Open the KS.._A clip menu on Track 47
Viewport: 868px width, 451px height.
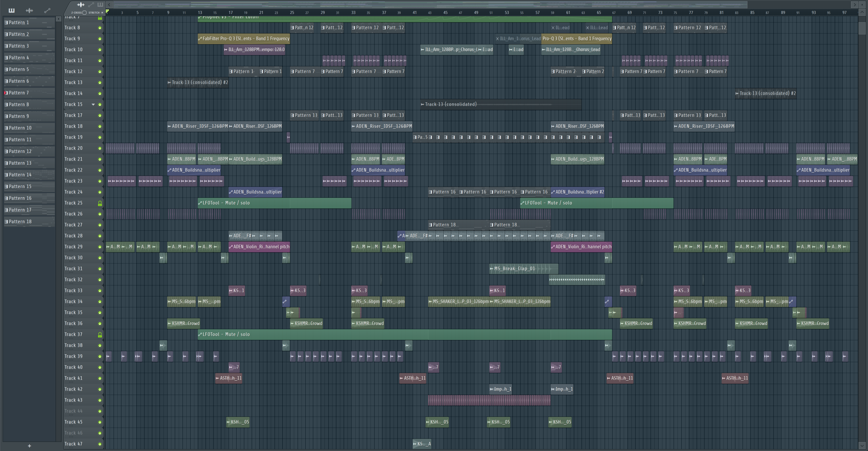click(x=415, y=444)
